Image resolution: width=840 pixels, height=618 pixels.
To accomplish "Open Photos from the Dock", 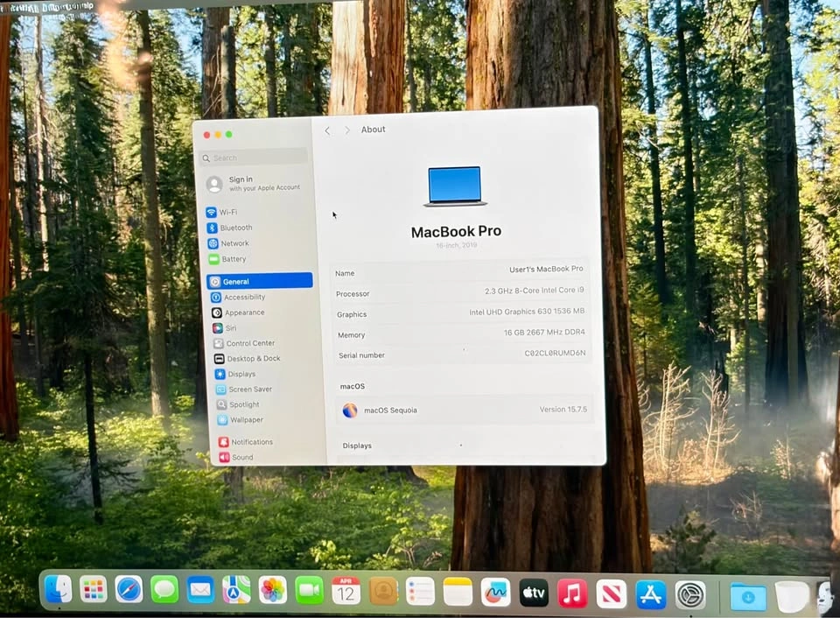I will [x=273, y=591].
